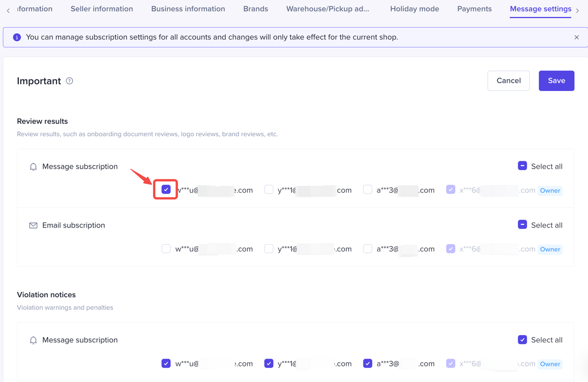
Task: Click the info icon in the banner
Action: pyautogui.click(x=17, y=37)
